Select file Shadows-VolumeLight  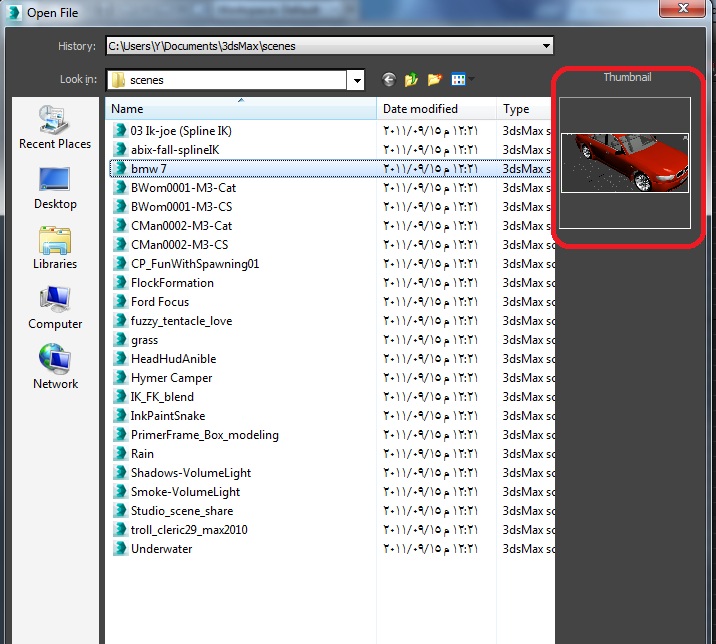pos(191,473)
